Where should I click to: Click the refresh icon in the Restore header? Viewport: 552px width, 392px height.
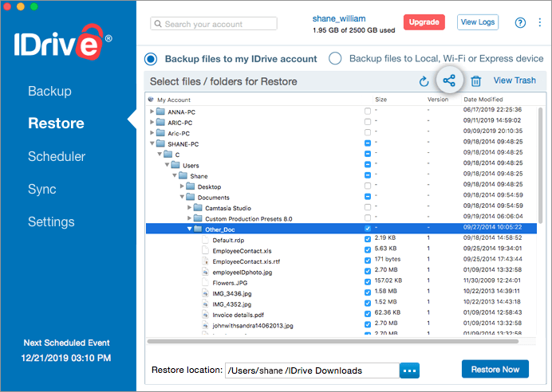424,81
